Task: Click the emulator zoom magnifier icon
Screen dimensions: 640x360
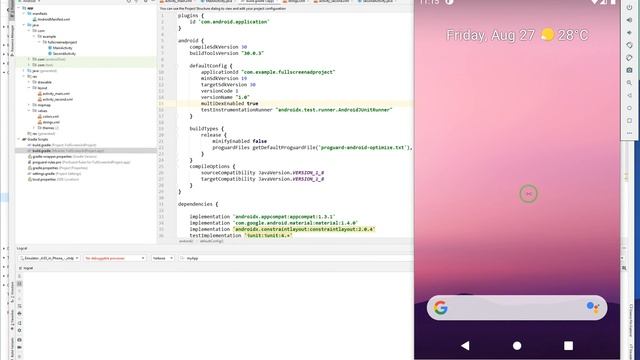Action: pos(629,83)
